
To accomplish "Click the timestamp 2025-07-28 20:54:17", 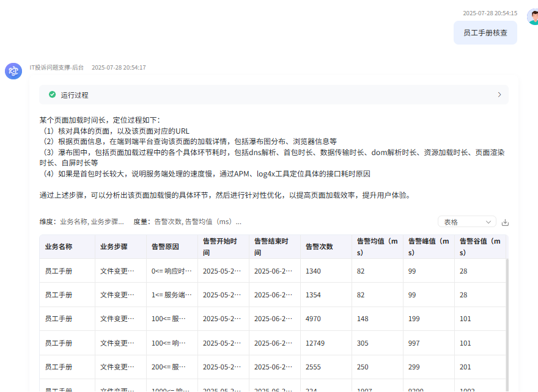I will (118, 67).
